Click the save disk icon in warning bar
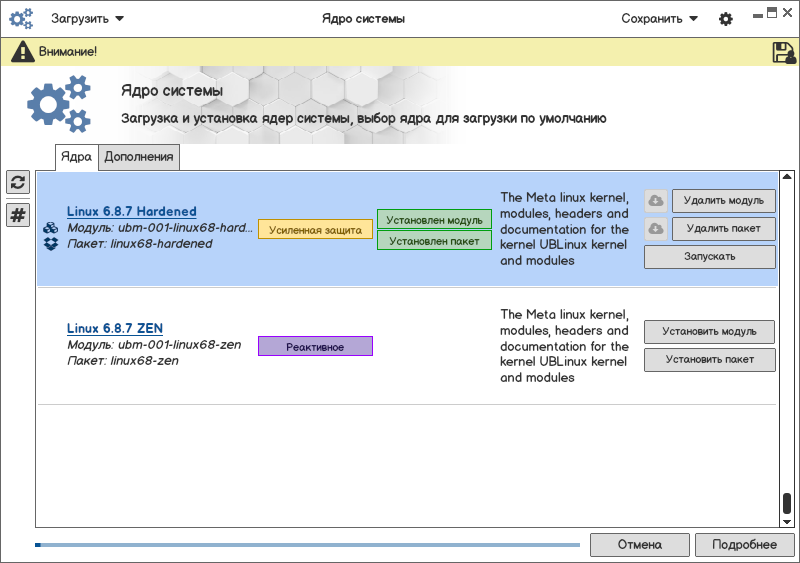This screenshot has height=563, width=800. coord(784,52)
